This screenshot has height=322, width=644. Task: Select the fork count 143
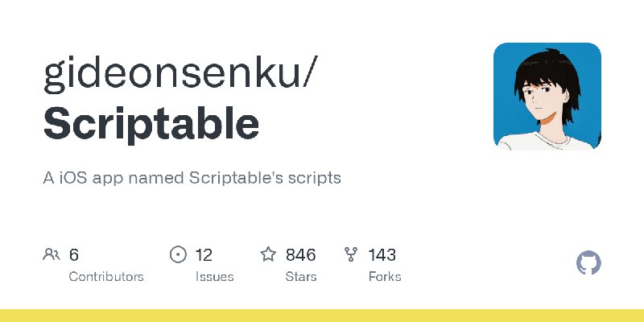tap(382, 255)
